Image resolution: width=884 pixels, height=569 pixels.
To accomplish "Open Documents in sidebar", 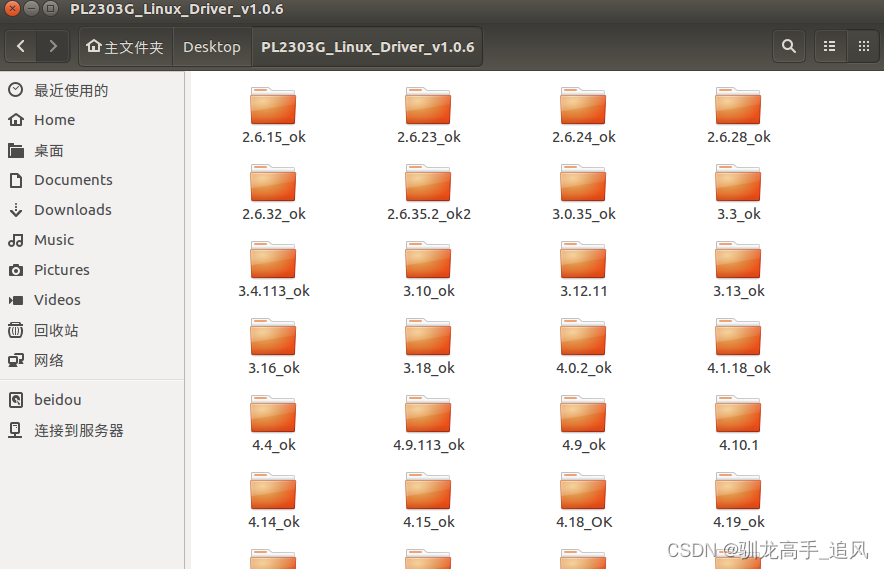I will pyautogui.click(x=92, y=180).
